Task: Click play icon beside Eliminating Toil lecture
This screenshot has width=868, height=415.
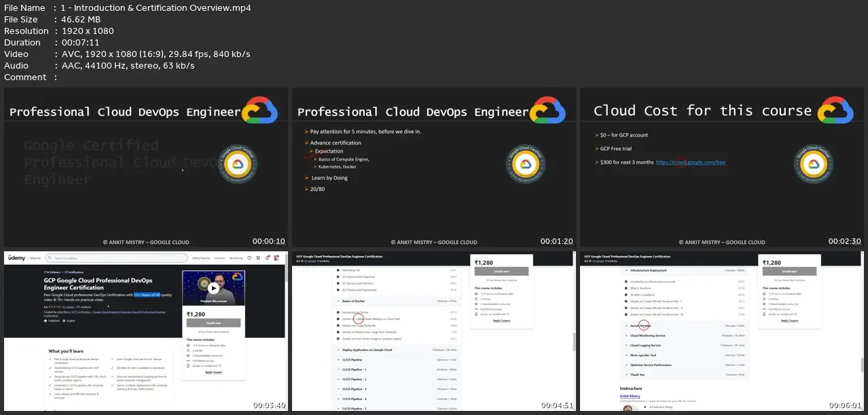Action: [338, 270]
